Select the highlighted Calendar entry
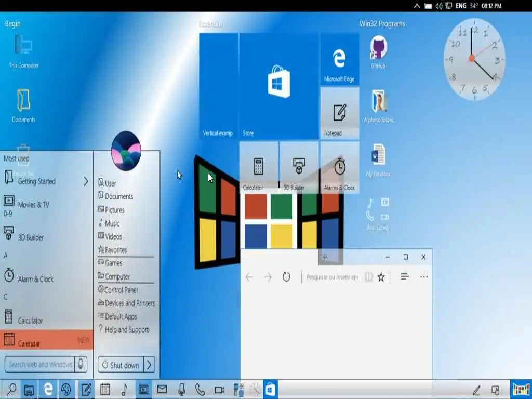This screenshot has width=532, height=399. click(x=46, y=340)
